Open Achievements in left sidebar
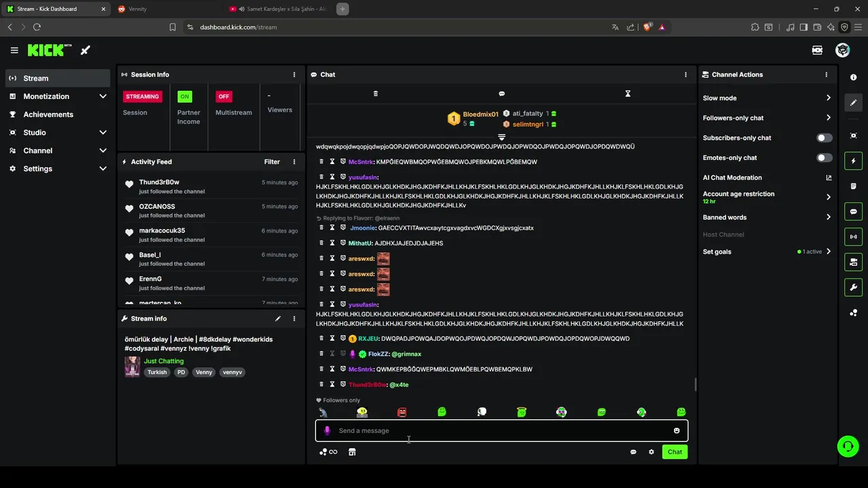 (x=58, y=115)
